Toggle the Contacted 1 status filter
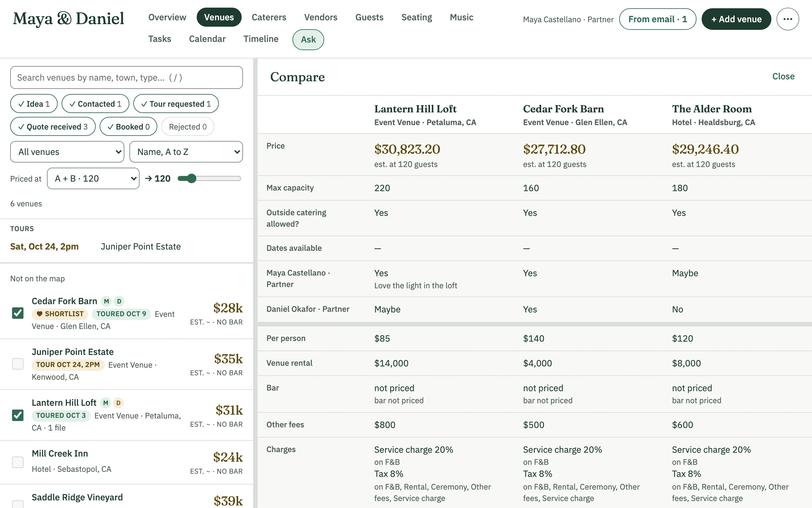 (95, 104)
